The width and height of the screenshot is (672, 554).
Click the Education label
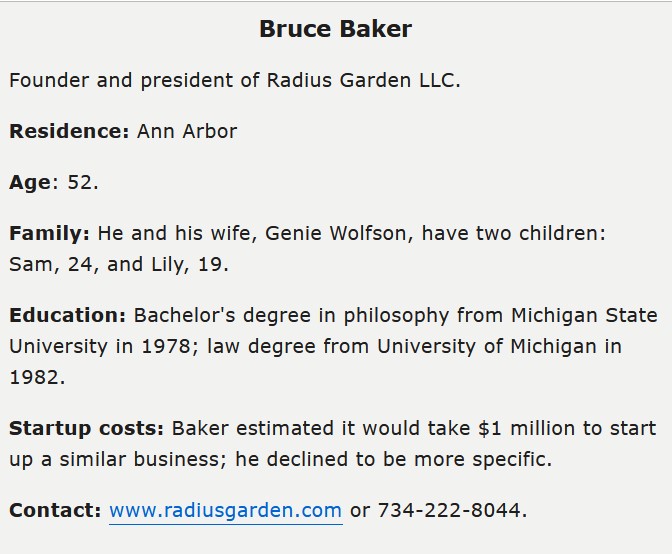click(x=68, y=315)
